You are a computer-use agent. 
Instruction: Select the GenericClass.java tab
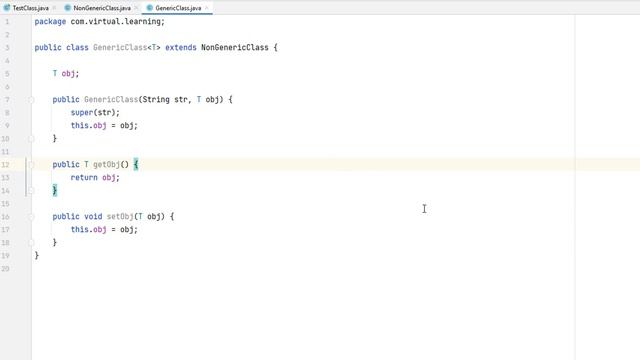[x=178, y=8]
